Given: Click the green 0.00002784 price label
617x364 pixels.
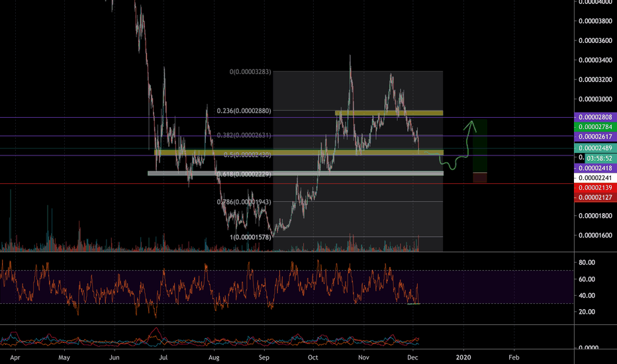Looking at the screenshot, I should [x=595, y=126].
